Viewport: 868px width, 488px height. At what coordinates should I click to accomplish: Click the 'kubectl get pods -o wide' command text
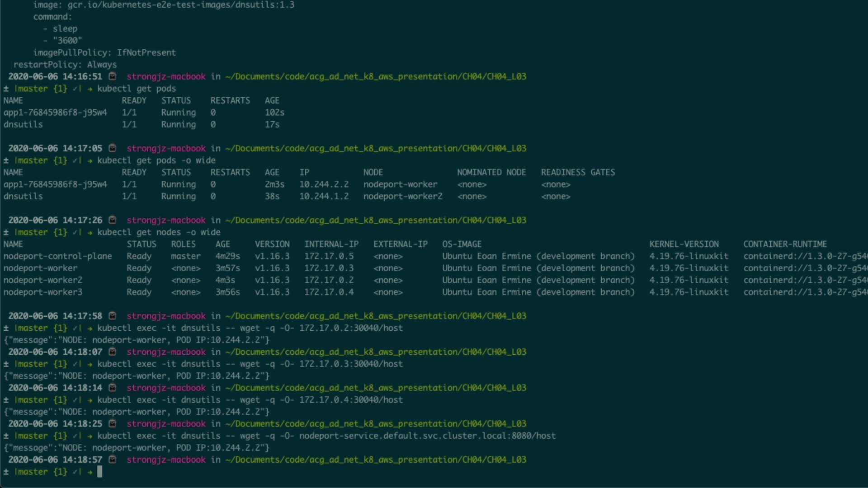click(x=156, y=160)
